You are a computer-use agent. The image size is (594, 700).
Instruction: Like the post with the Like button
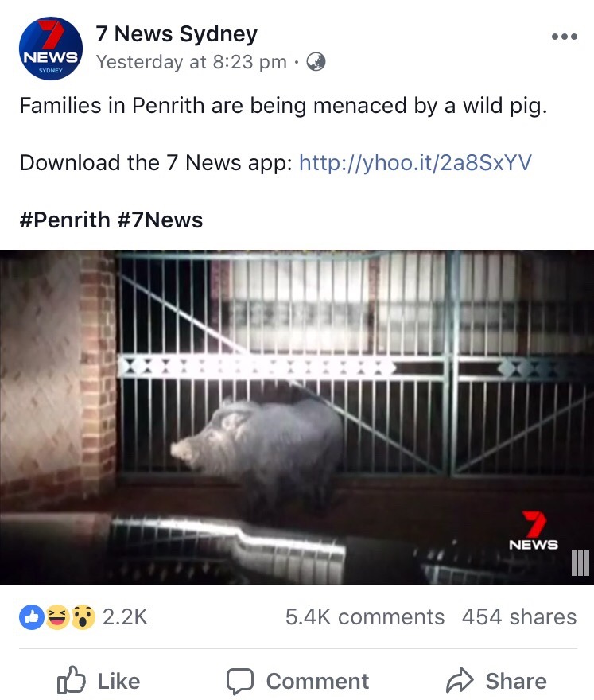tap(99, 681)
